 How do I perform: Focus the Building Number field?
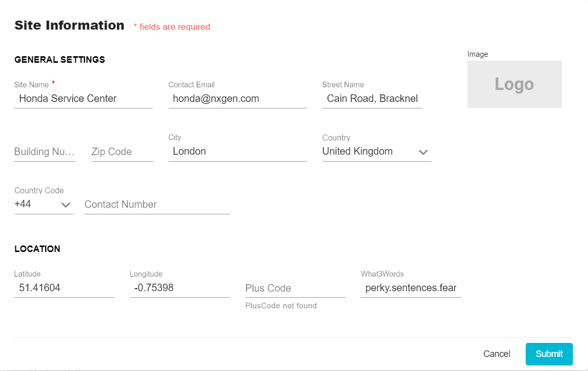click(45, 152)
